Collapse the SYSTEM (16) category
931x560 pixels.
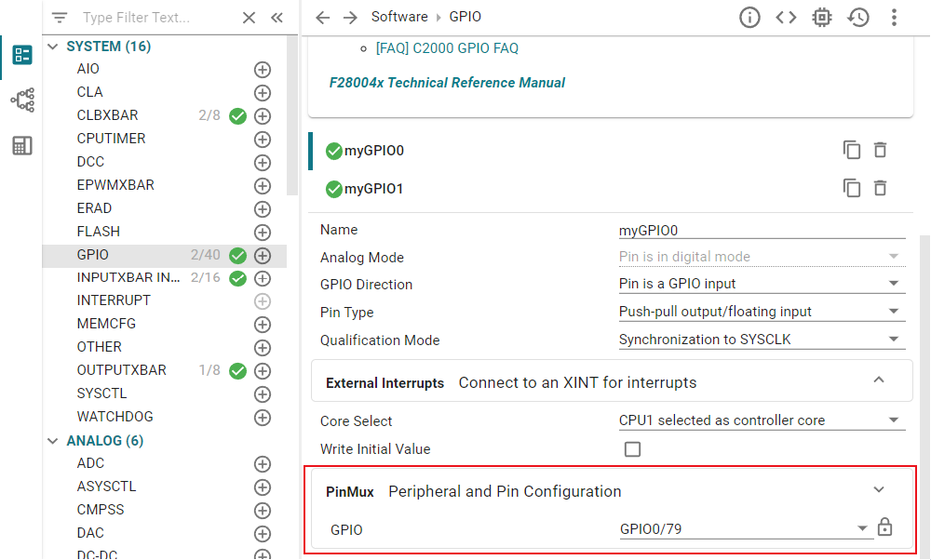53,47
